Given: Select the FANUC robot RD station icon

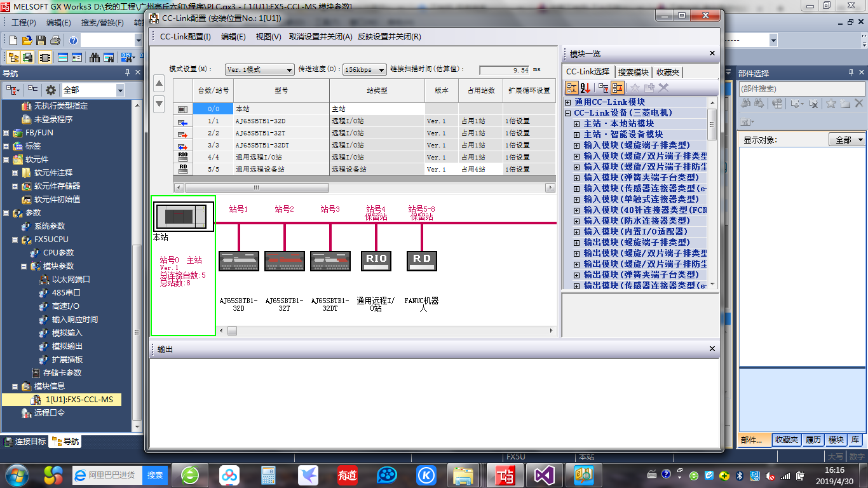Looking at the screenshot, I should coord(422,260).
